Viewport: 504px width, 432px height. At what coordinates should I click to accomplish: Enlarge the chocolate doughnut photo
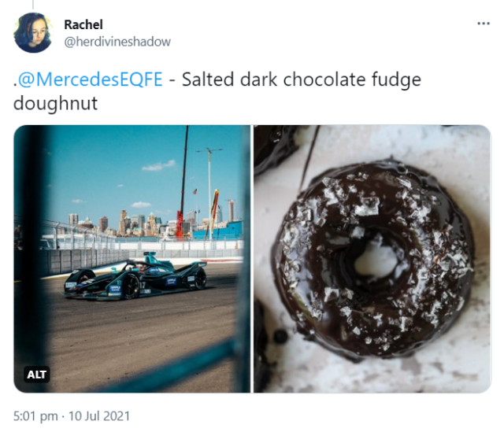[372, 258]
